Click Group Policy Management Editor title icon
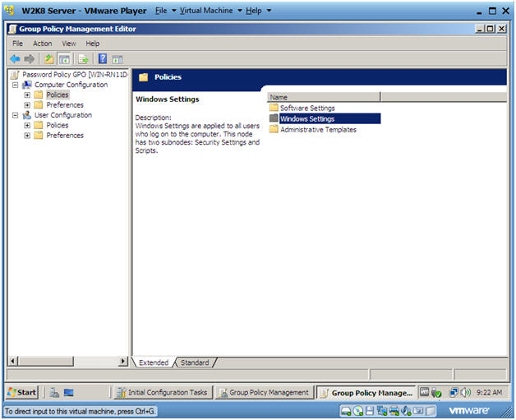Viewport: 516px width, 420px height. coord(12,29)
